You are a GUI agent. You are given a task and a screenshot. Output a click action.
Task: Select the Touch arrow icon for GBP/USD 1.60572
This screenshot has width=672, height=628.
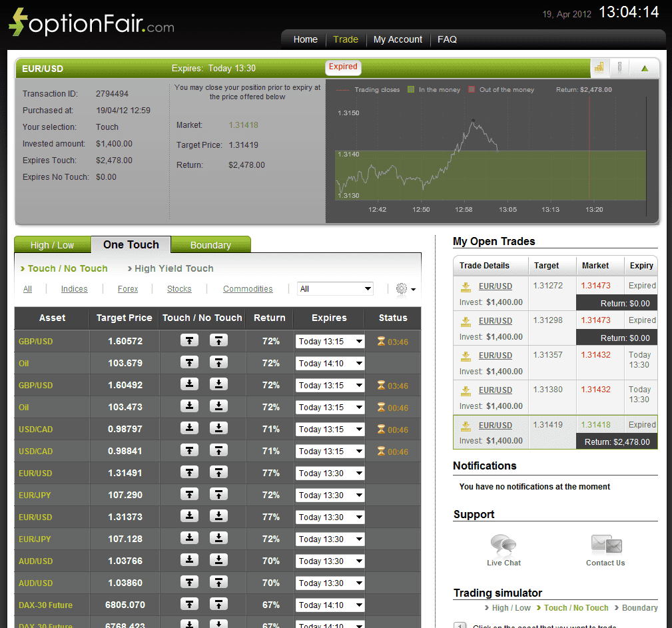(189, 340)
